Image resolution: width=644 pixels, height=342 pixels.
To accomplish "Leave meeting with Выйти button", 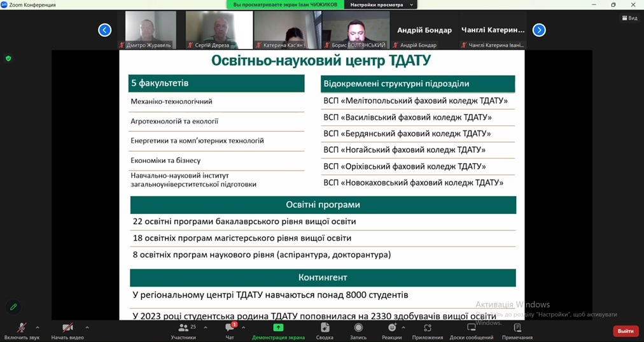I will point(626,331).
